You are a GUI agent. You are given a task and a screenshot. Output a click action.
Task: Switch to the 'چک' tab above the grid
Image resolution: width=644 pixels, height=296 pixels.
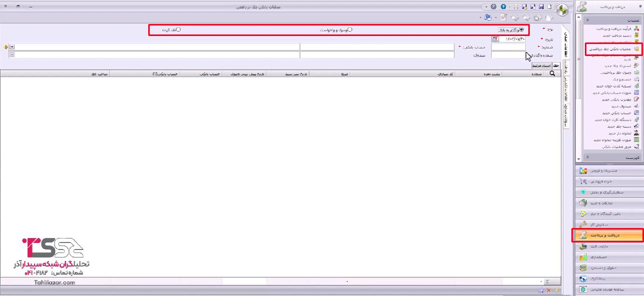[556, 65]
